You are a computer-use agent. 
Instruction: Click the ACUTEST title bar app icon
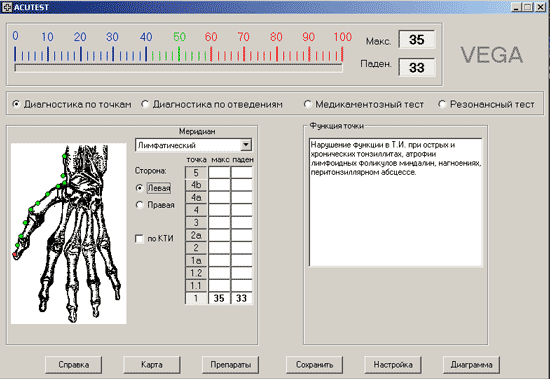tap(7, 7)
